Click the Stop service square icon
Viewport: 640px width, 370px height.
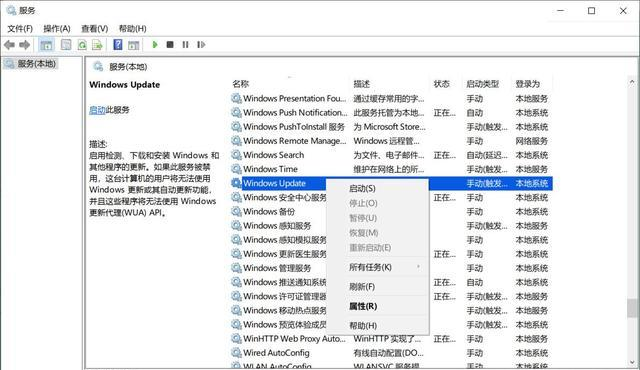pos(170,44)
